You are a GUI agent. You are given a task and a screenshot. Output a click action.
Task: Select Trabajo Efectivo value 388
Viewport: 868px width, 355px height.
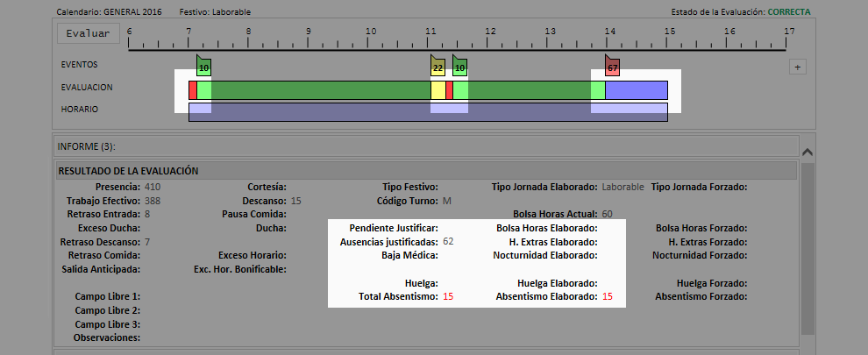point(153,201)
